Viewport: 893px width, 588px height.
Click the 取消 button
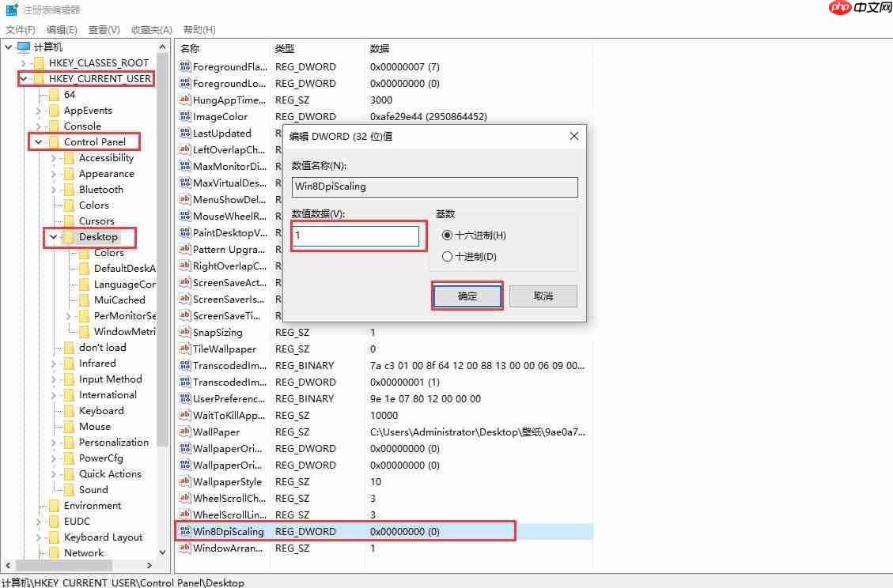(543, 295)
